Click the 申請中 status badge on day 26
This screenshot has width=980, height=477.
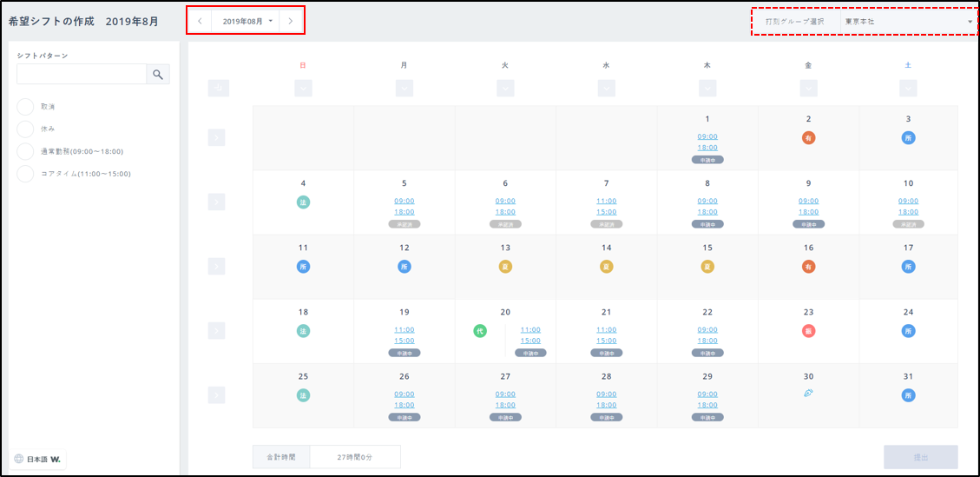(404, 417)
